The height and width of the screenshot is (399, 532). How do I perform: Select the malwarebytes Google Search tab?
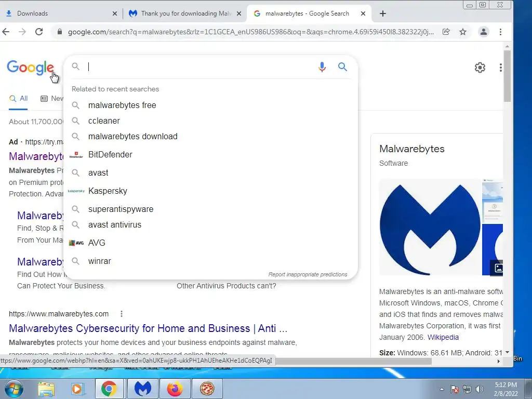point(309,14)
